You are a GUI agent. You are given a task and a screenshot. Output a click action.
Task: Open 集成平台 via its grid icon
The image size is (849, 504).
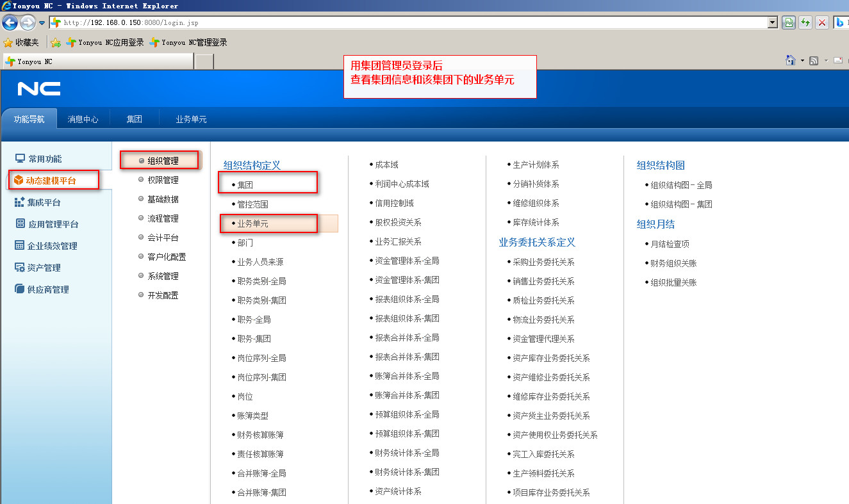[x=20, y=202]
